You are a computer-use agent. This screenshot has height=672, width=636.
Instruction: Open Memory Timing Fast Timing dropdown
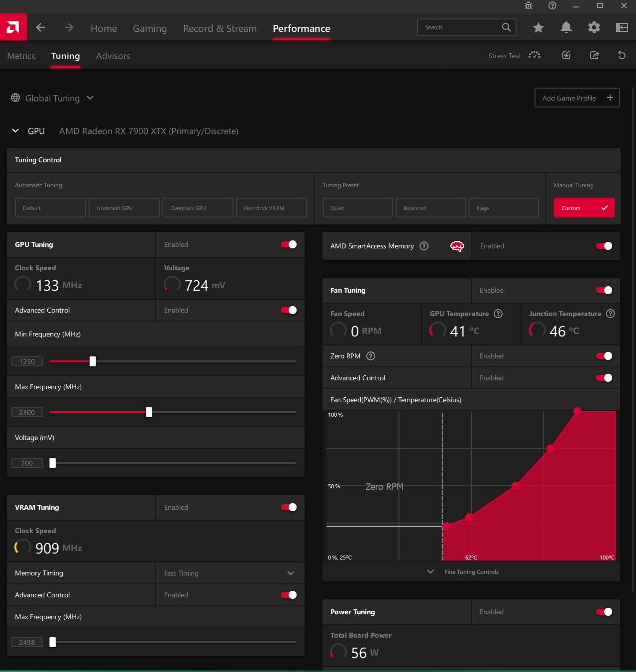(230, 573)
